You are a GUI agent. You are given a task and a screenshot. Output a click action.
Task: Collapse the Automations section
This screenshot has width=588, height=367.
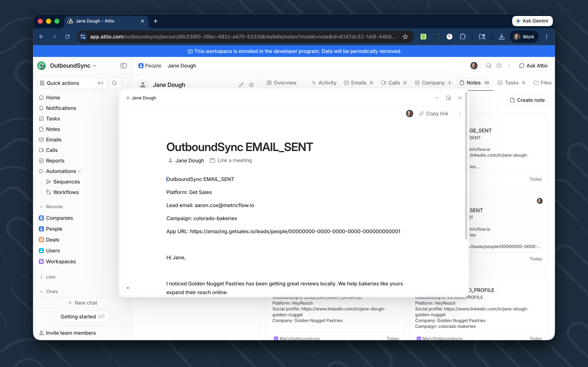79,171
